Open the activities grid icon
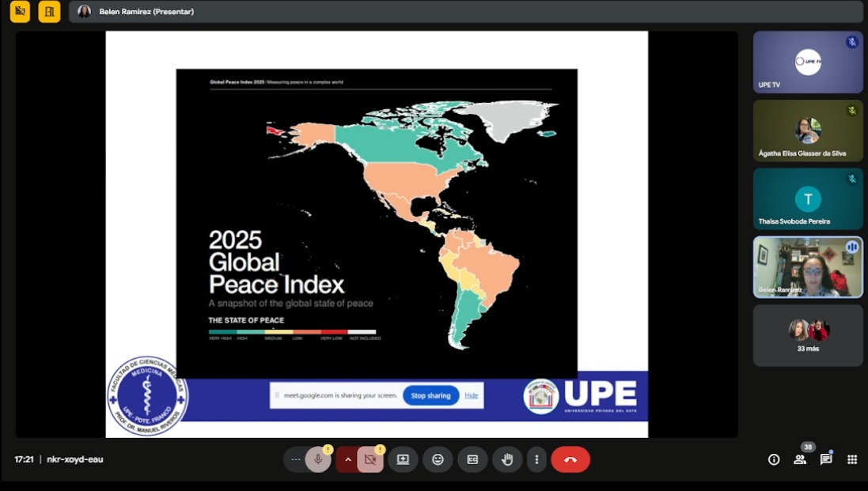This screenshot has width=868, height=491. pos(852,459)
